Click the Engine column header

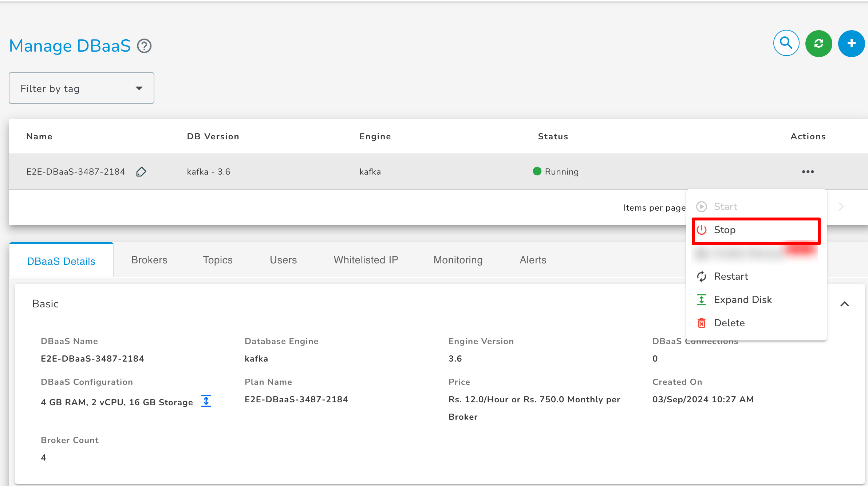pyautogui.click(x=375, y=136)
